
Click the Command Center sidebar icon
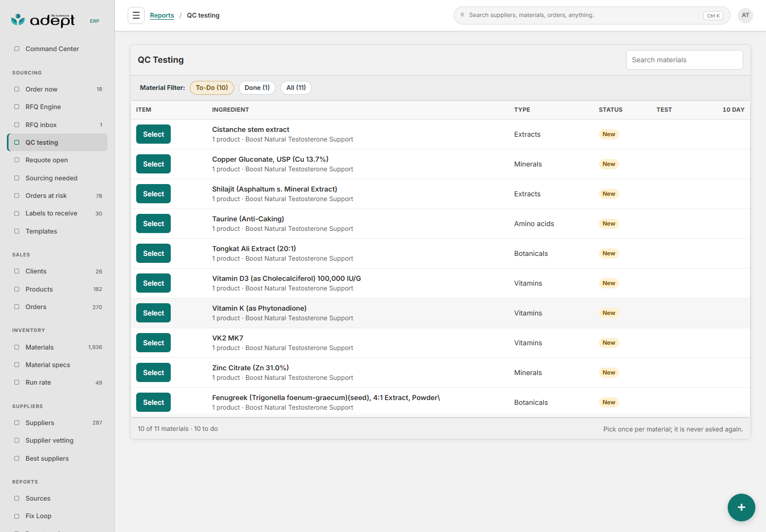pos(16,49)
